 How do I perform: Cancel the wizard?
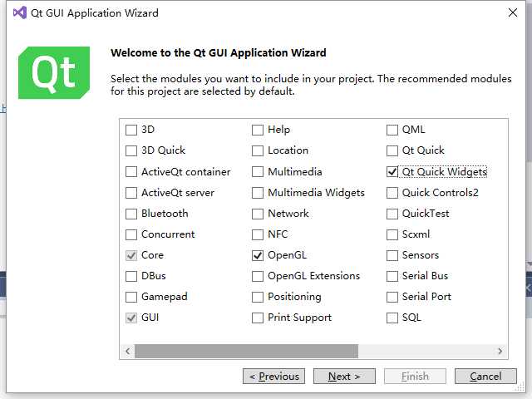(x=485, y=377)
